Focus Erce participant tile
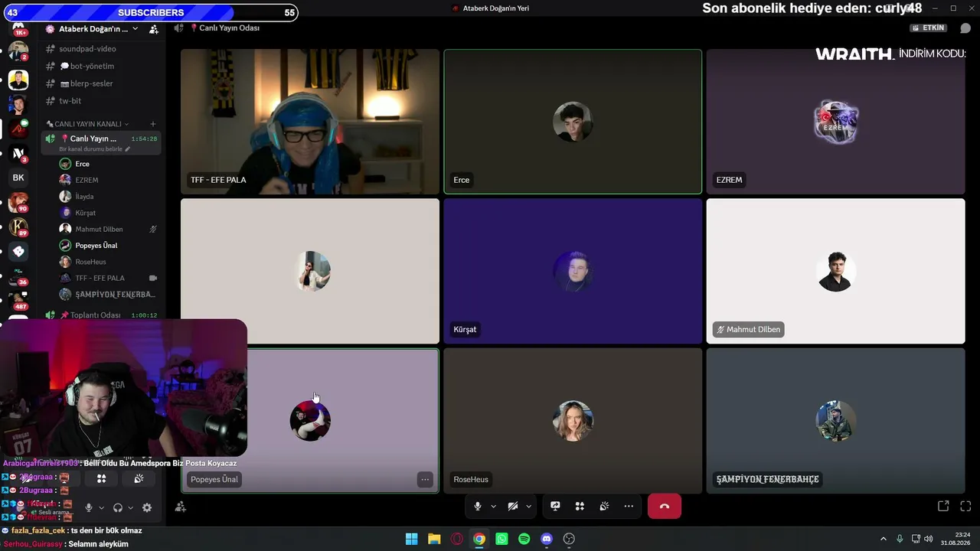 (x=573, y=122)
